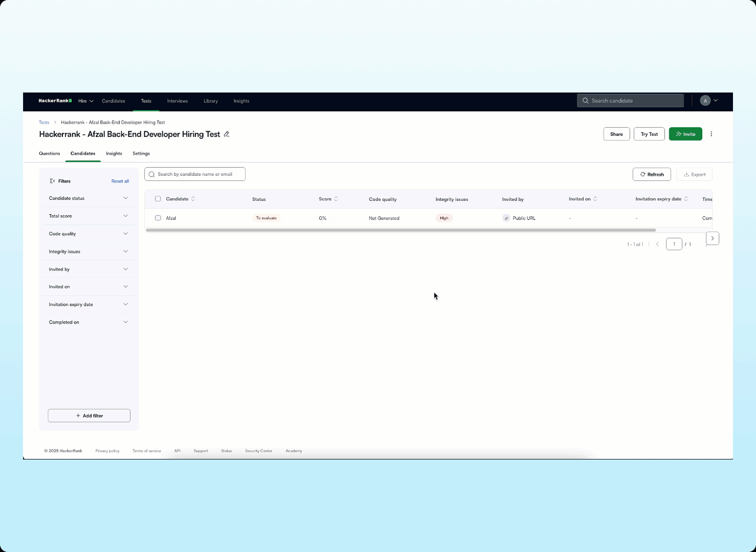The width and height of the screenshot is (756, 552).
Task: Open the Hire product dropdown
Action: (x=86, y=101)
